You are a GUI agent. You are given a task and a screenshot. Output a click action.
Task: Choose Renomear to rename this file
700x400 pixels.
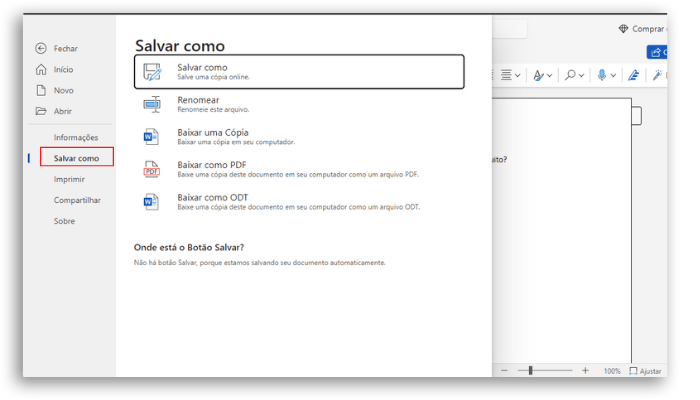point(299,104)
